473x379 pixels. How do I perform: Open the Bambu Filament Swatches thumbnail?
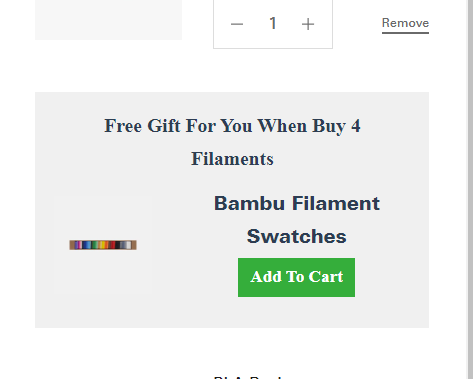pyautogui.click(x=103, y=245)
